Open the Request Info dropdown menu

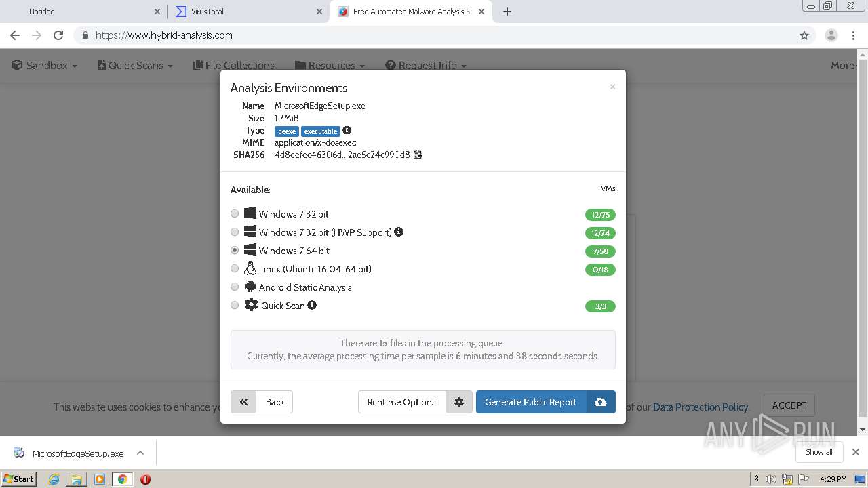tap(426, 65)
